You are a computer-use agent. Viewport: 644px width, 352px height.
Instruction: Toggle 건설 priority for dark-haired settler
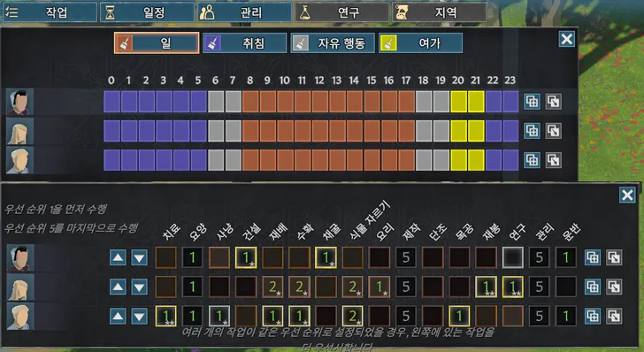pyautogui.click(x=246, y=257)
